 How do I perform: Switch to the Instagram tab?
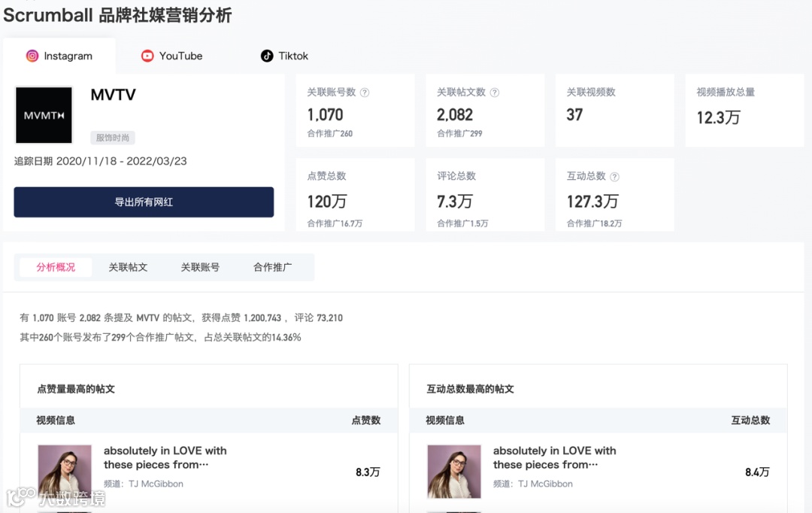point(59,56)
